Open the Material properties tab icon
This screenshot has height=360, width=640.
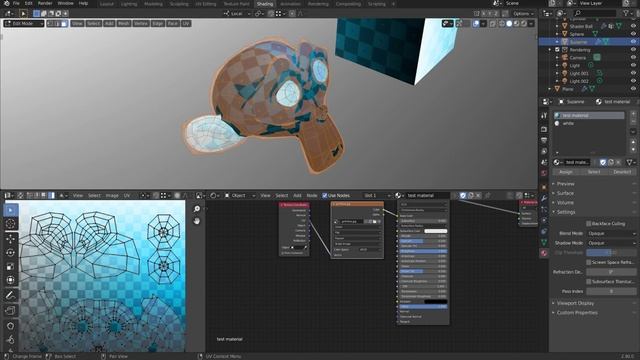point(544,253)
